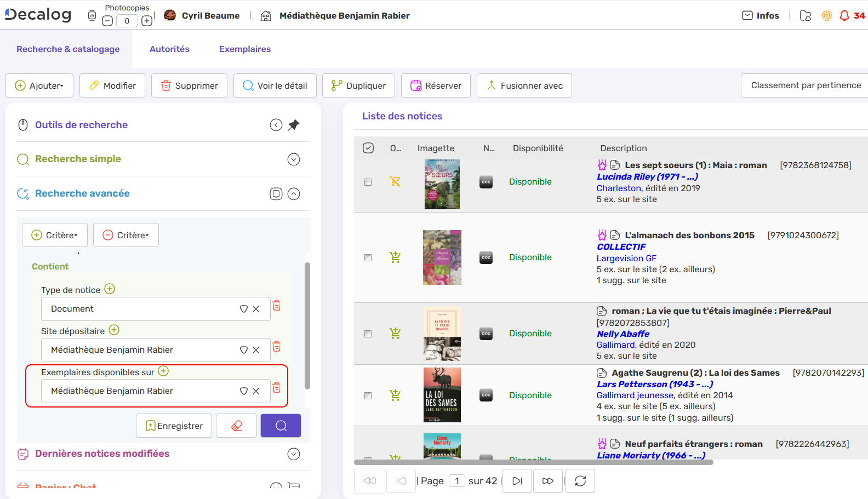Add another Site dépositaire value
The height and width of the screenshot is (499, 868).
coord(114,330)
